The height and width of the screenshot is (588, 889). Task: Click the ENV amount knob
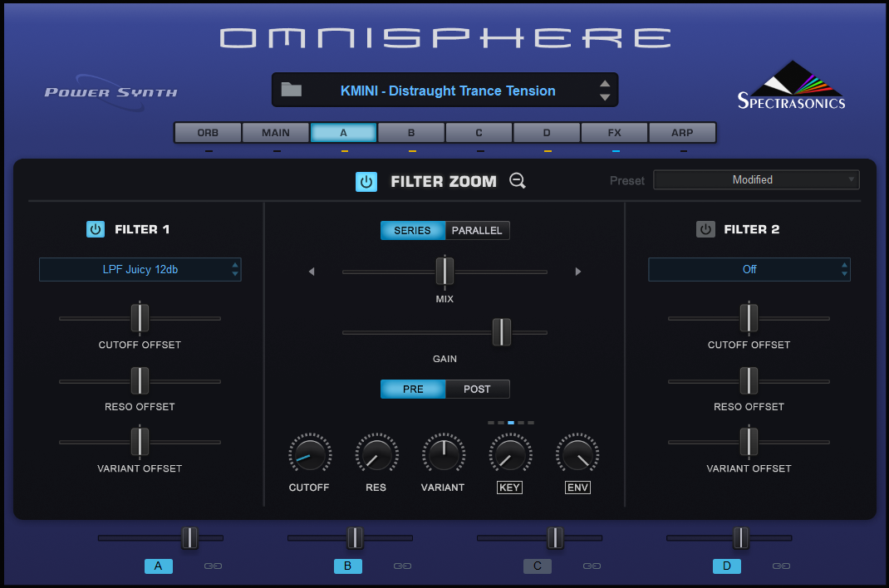pyautogui.click(x=577, y=453)
